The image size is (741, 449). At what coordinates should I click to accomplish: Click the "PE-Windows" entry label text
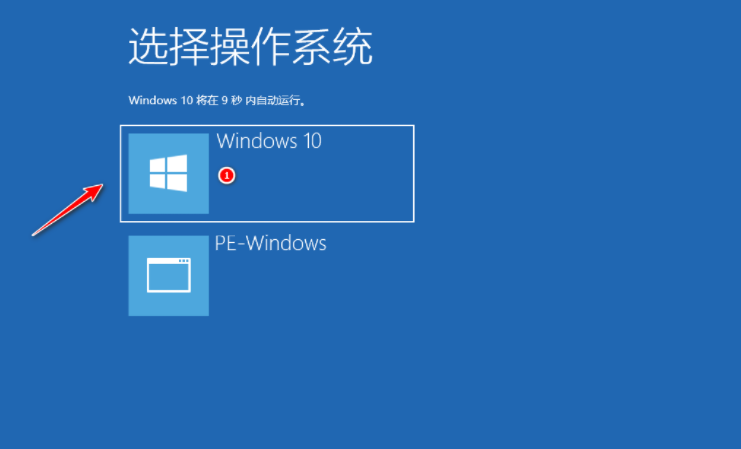click(x=270, y=243)
